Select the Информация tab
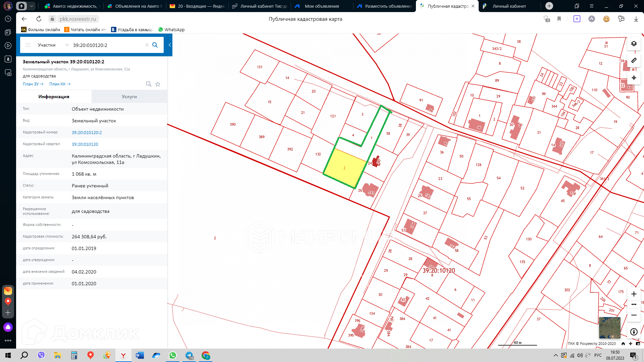This screenshot has width=644, height=362. (x=54, y=97)
